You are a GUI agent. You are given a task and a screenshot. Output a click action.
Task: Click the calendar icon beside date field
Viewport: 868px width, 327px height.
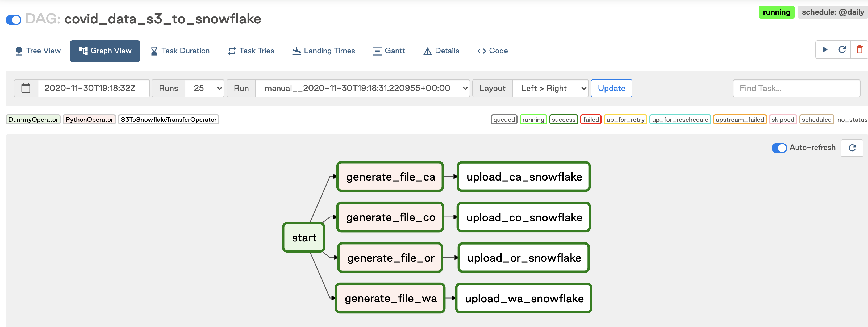pyautogui.click(x=26, y=88)
